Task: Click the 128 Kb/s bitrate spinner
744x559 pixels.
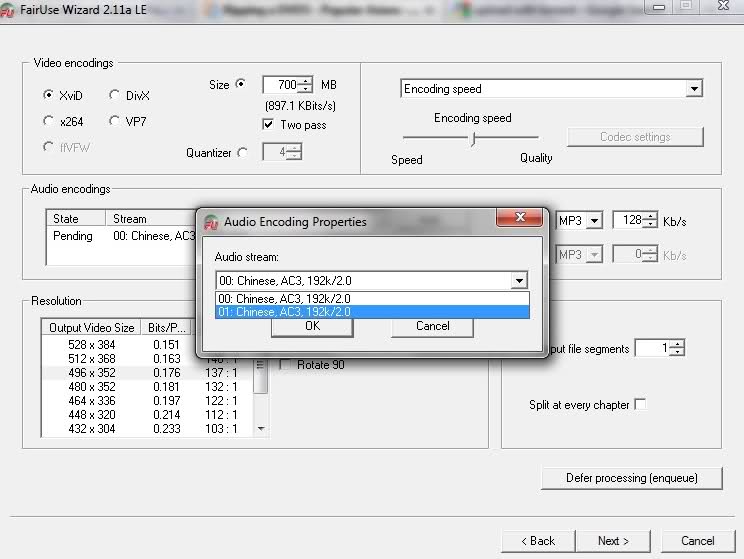Action: click(x=652, y=220)
